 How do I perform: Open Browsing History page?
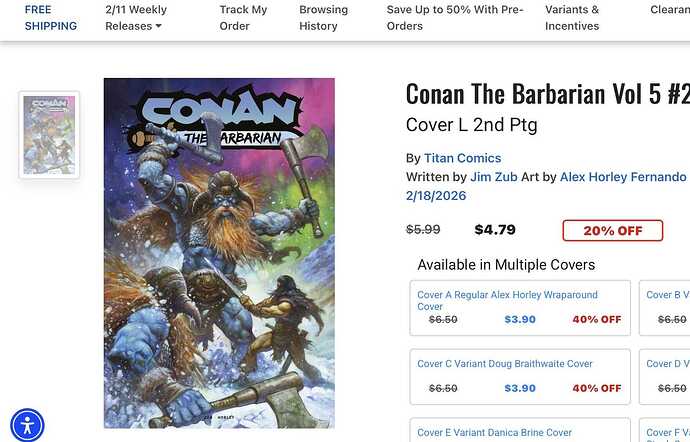pos(323,18)
